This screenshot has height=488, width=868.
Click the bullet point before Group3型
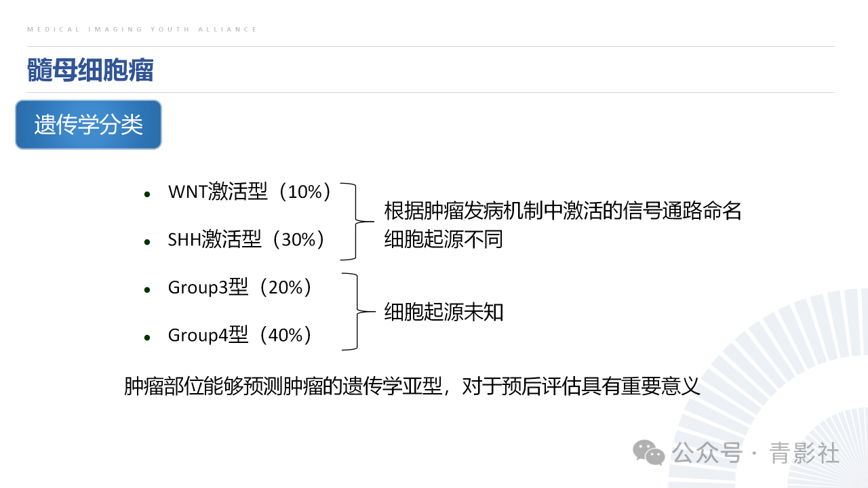point(147,289)
